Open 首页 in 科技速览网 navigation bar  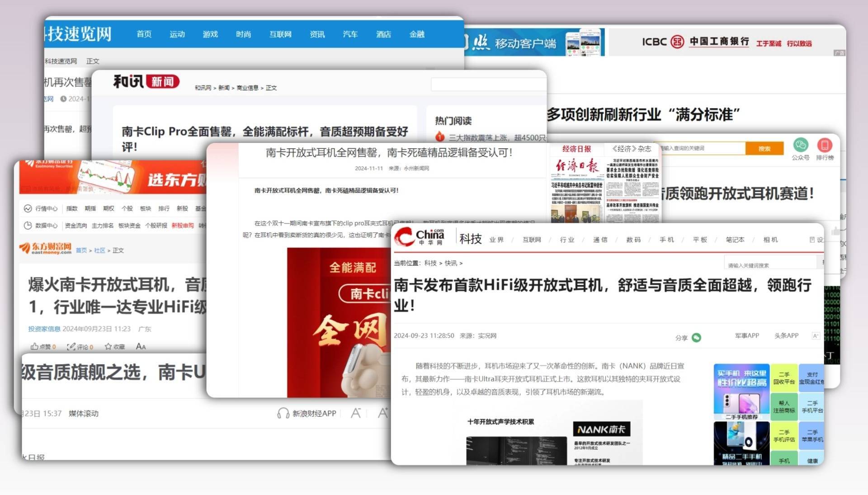(x=144, y=34)
